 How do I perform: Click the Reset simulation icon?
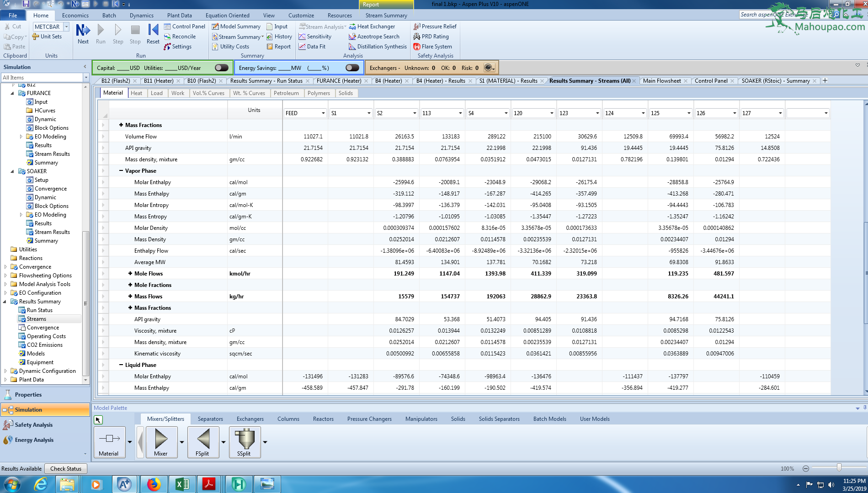[153, 34]
